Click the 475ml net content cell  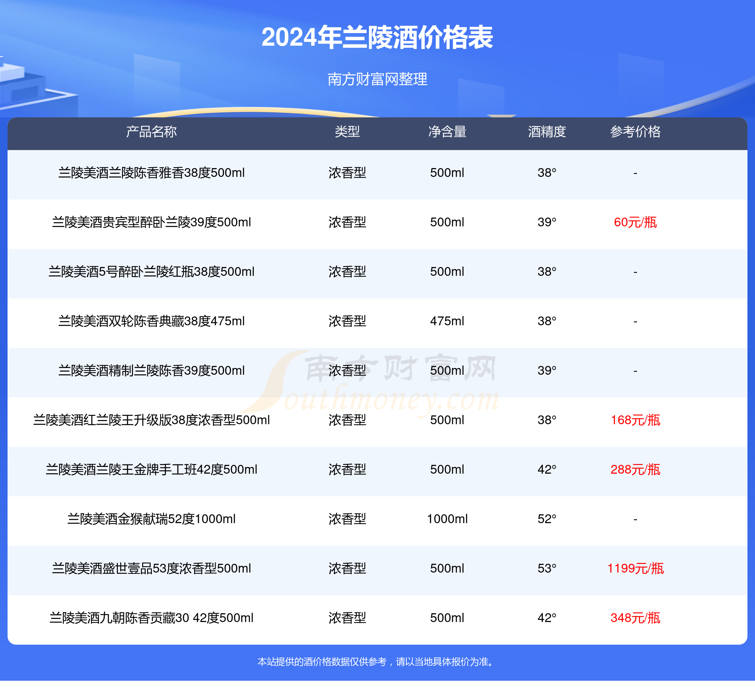(447, 321)
